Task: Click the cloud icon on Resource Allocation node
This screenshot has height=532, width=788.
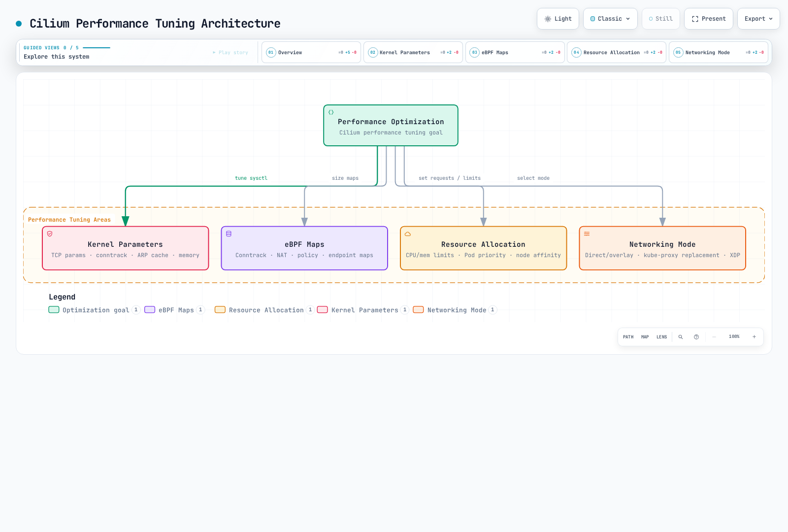Action: pos(408,234)
